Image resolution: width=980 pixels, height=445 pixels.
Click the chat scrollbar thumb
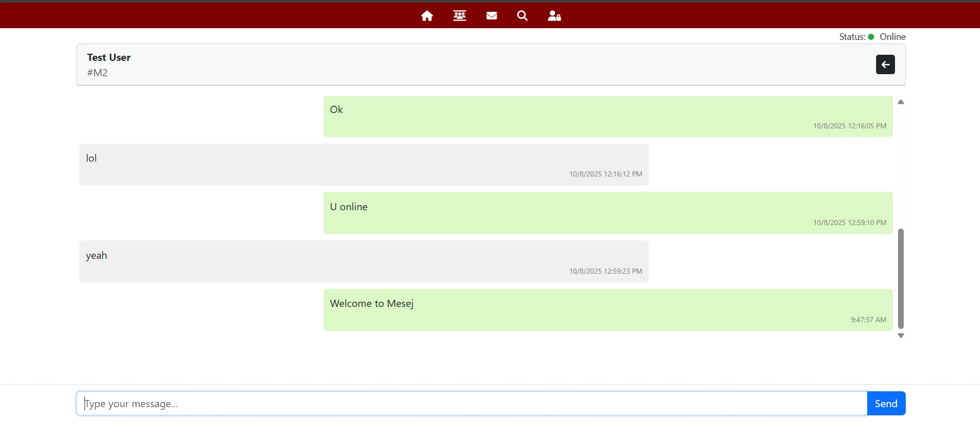(901, 279)
